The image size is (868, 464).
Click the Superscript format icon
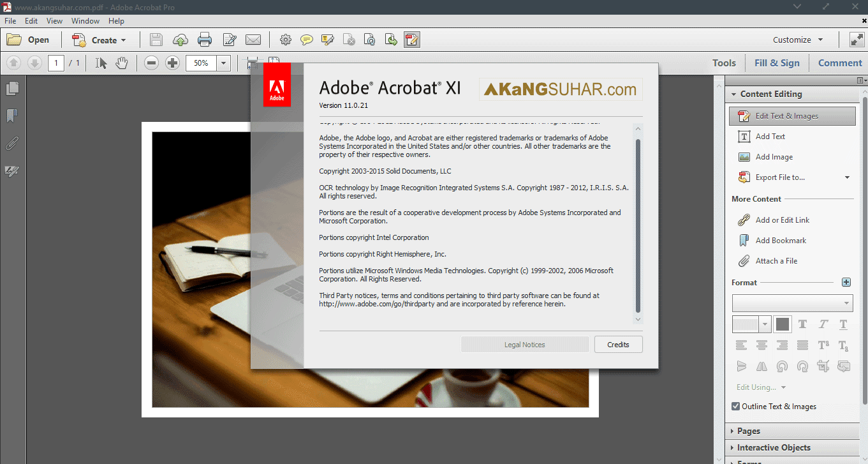point(823,345)
